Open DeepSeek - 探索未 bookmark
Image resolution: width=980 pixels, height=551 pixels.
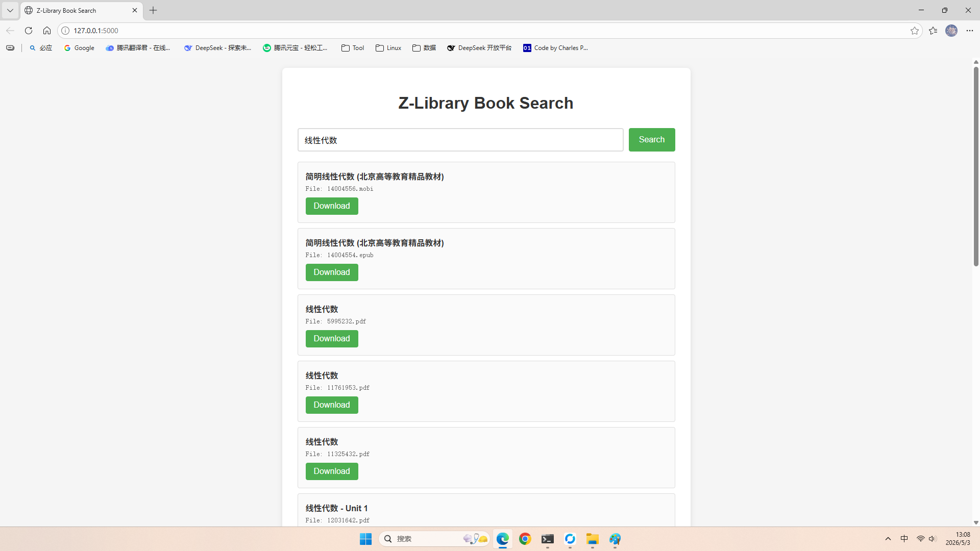[x=217, y=48]
